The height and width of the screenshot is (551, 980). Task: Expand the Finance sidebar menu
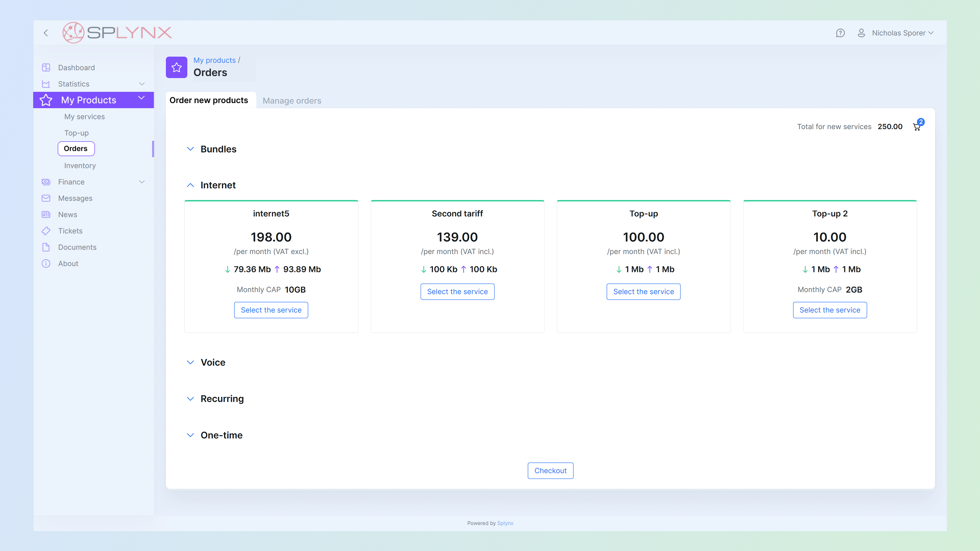[x=142, y=182]
